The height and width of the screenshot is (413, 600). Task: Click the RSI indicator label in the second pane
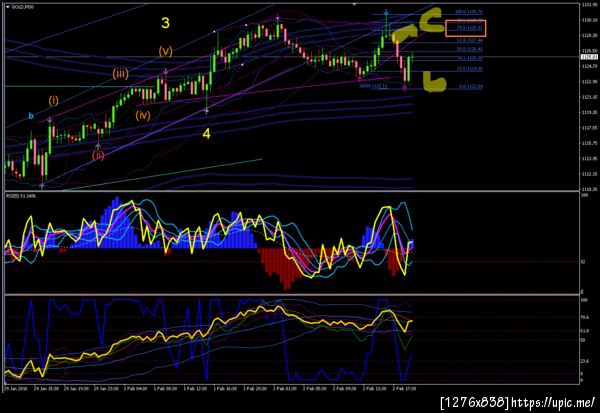pyautogui.click(x=20, y=196)
